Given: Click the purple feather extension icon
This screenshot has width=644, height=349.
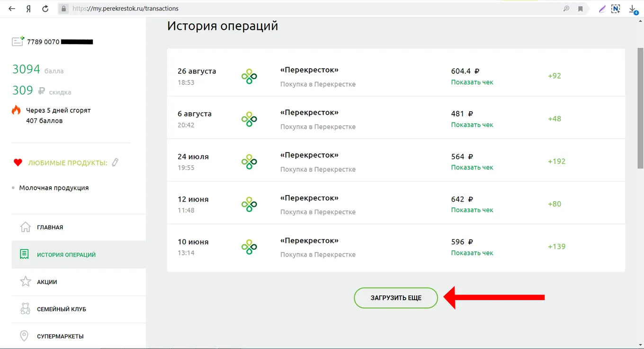Looking at the screenshot, I should (x=602, y=9).
